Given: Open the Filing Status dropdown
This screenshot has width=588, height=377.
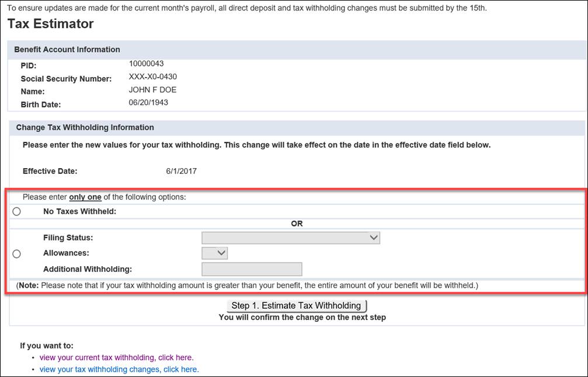Looking at the screenshot, I should [290, 238].
